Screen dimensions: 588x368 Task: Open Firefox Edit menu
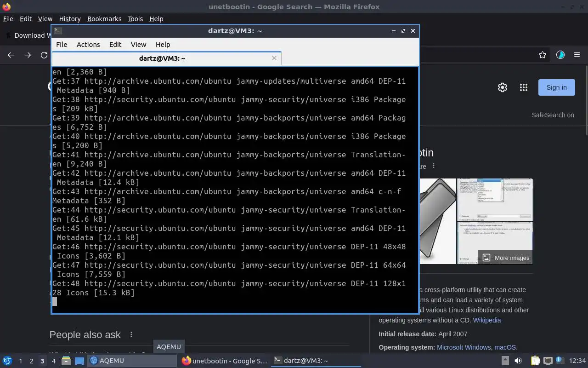click(26, 19)
